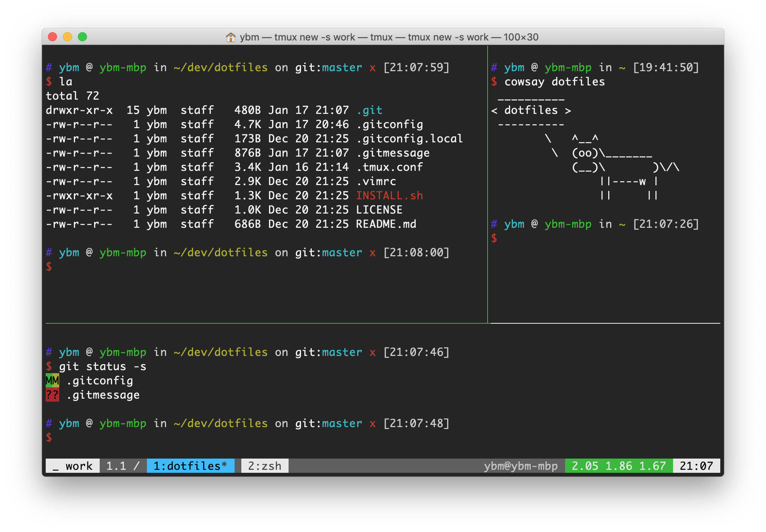Click the 1.1 pane indicator in status bar
This screenshot has height=532, width=766.
(116, 466)
